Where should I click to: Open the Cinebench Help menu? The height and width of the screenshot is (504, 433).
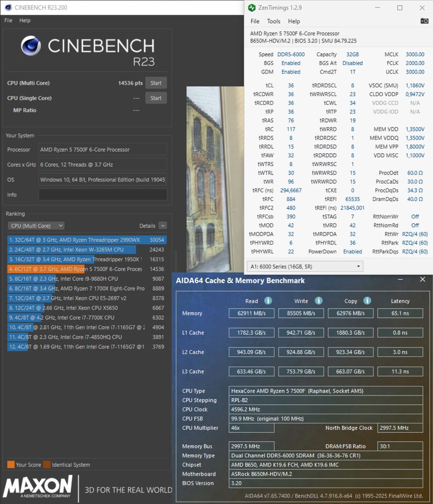point(25,20)
